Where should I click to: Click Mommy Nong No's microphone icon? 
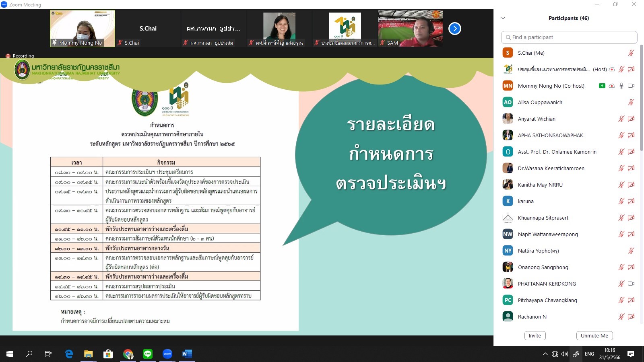pyautogui.click(x=621, y=86)
